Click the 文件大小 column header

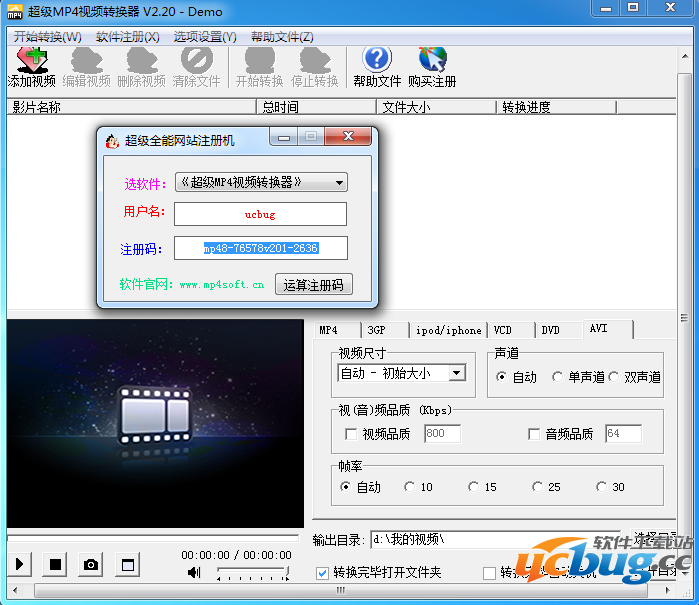(436, 107)
